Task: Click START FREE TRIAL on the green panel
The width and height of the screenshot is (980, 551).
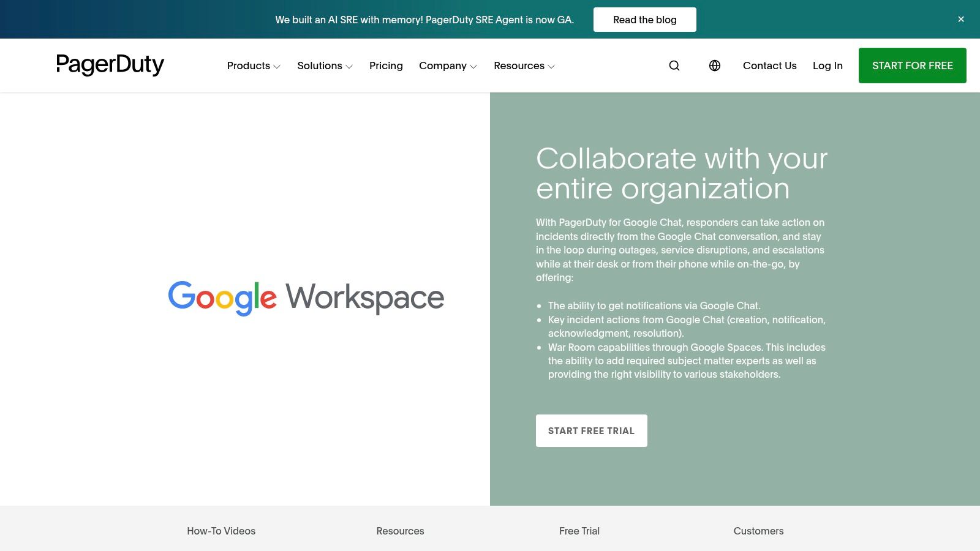Action: tap(591, 430)
